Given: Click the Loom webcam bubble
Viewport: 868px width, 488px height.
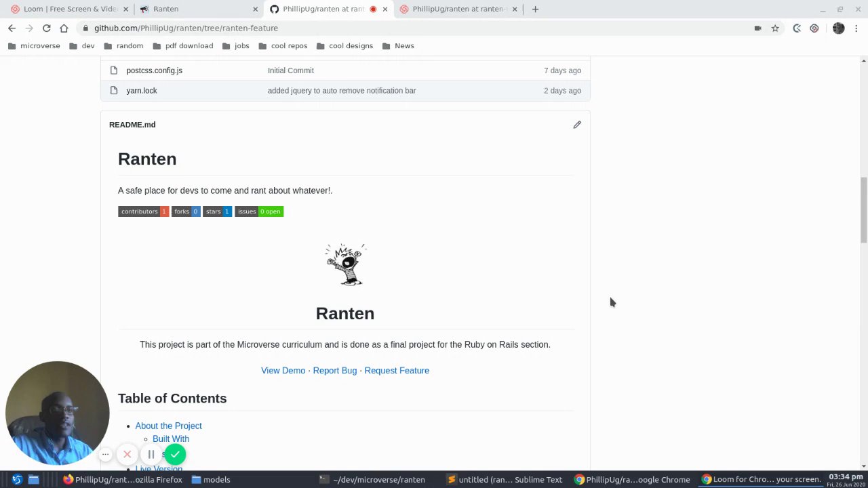Looking at the screenshot, I should pos(57,413).
